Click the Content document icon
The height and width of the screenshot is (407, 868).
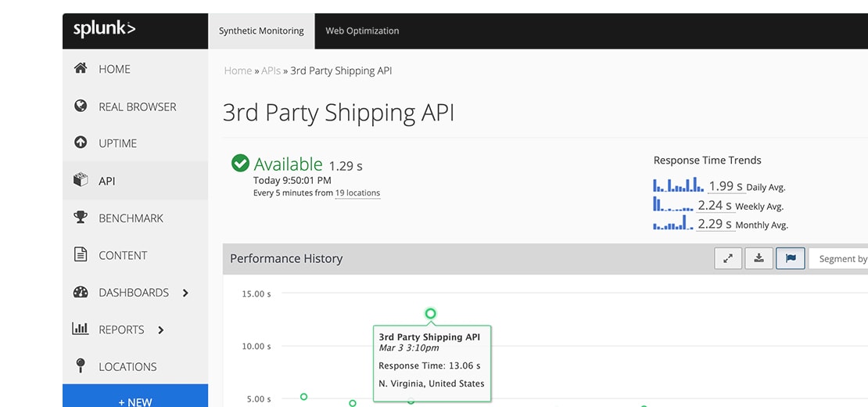tap(81, 255)
